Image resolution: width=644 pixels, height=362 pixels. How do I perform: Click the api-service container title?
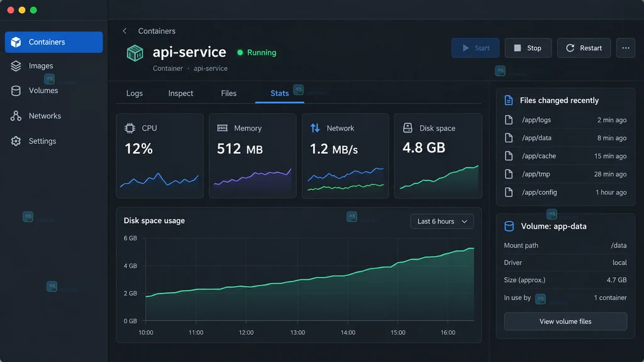189,52
